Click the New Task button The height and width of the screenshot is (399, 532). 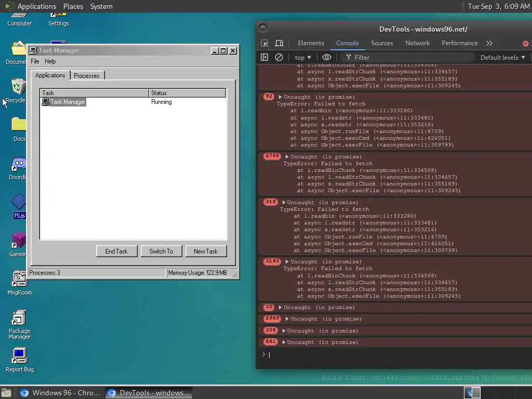point(206,251)
